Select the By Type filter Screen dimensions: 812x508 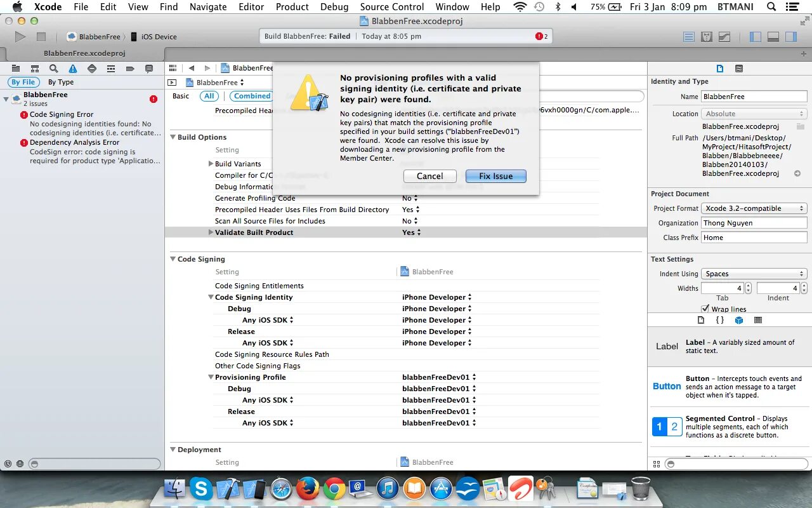tap(61, 82)
